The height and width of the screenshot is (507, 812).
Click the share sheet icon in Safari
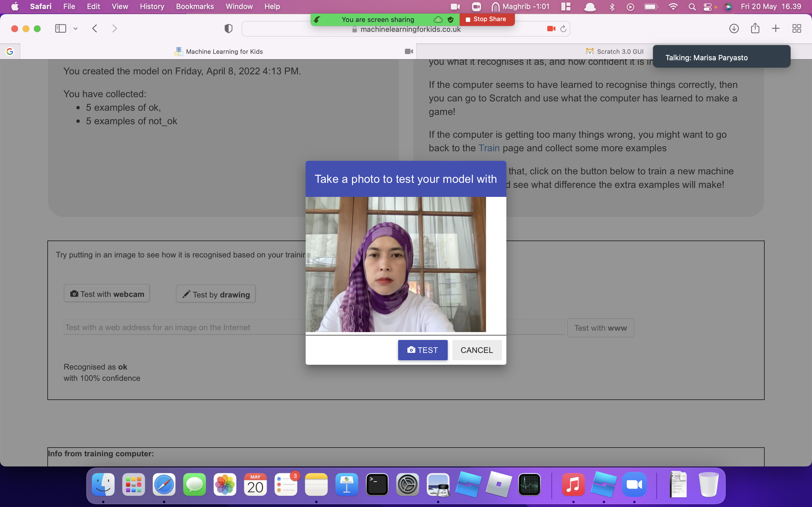[755, 28]
